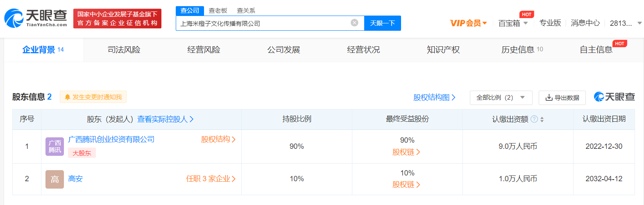This screenshot has height=205, width=644.
Task: Open 股权链 in the 10% row
Action: [406, 184]
